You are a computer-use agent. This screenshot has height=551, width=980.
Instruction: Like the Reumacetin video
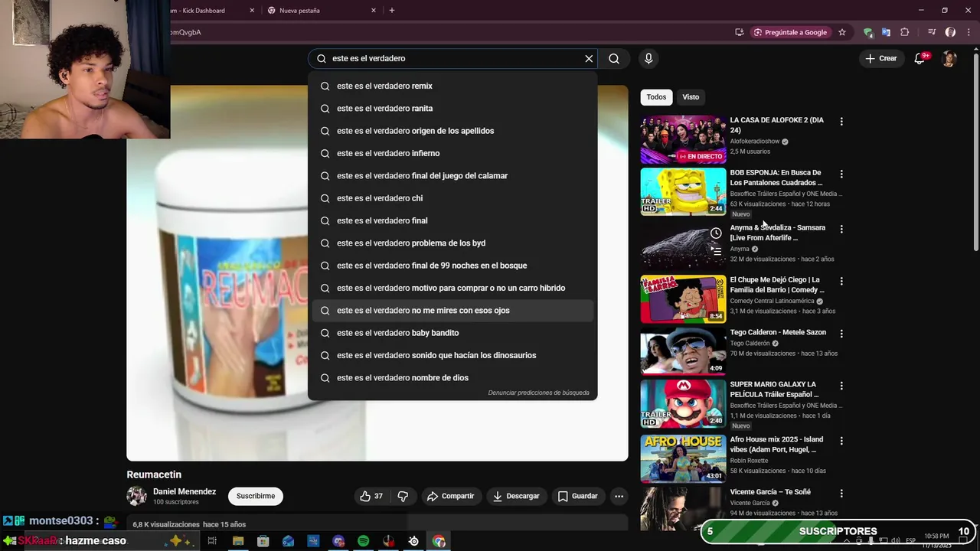[371, 496]
